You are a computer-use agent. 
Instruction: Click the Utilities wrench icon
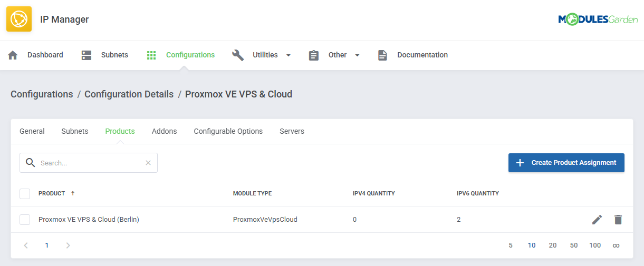click(238, 55)
